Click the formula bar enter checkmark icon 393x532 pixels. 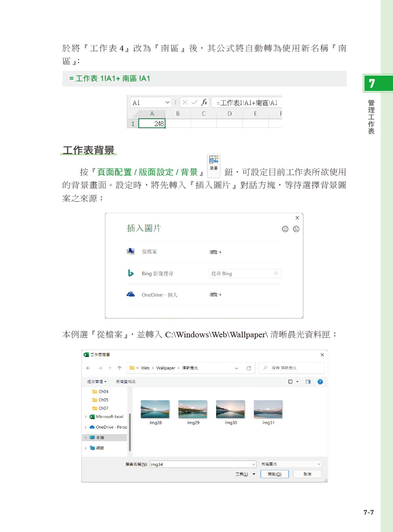coord(194,102)
